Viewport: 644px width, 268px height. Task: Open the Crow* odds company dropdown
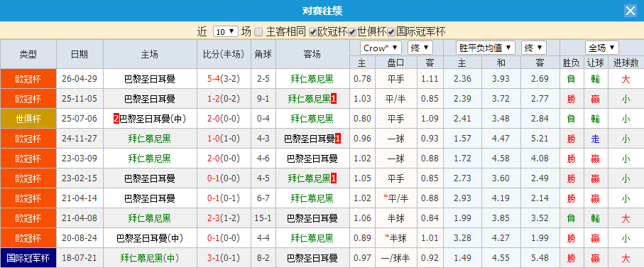381,48
